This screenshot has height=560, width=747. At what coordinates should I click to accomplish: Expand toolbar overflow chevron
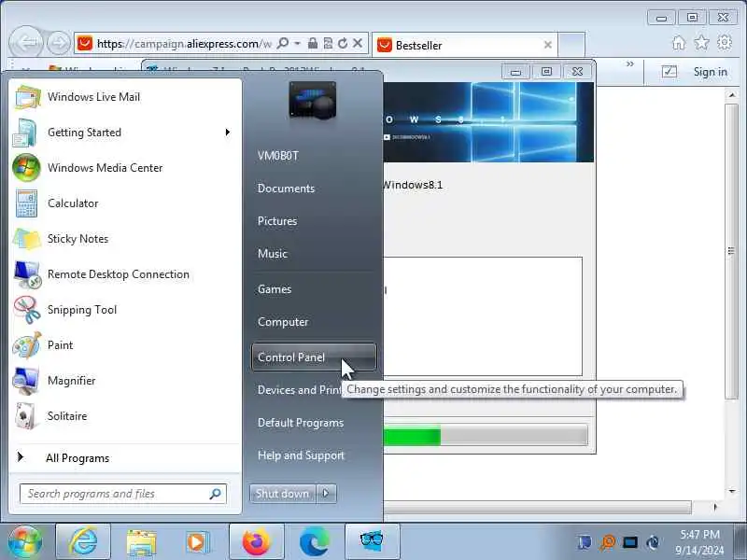[x=629, y=63]
